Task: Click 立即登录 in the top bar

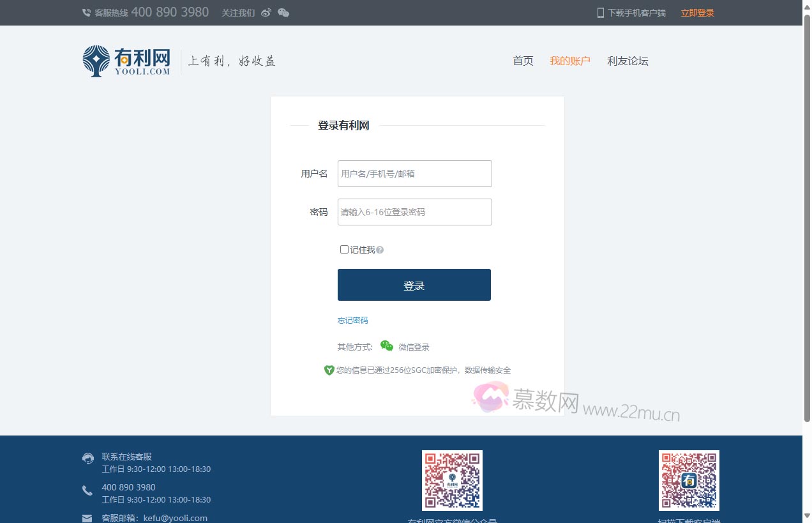Action: (x=697, y=13)
